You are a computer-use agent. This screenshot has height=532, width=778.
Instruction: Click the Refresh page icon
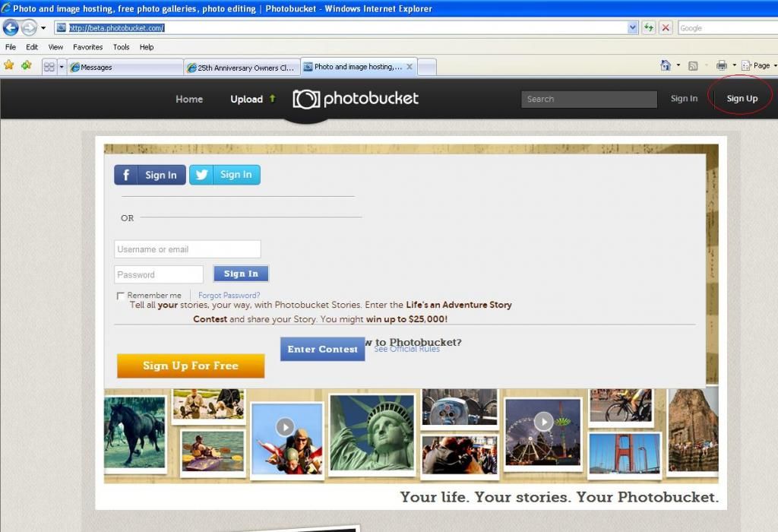pyautogui.click(x=649, y=28)
